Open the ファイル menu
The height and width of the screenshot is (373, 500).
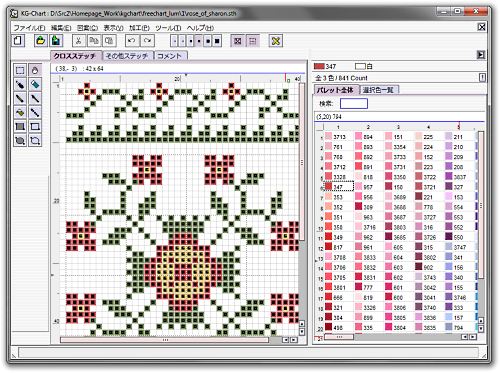click(29, 28)
